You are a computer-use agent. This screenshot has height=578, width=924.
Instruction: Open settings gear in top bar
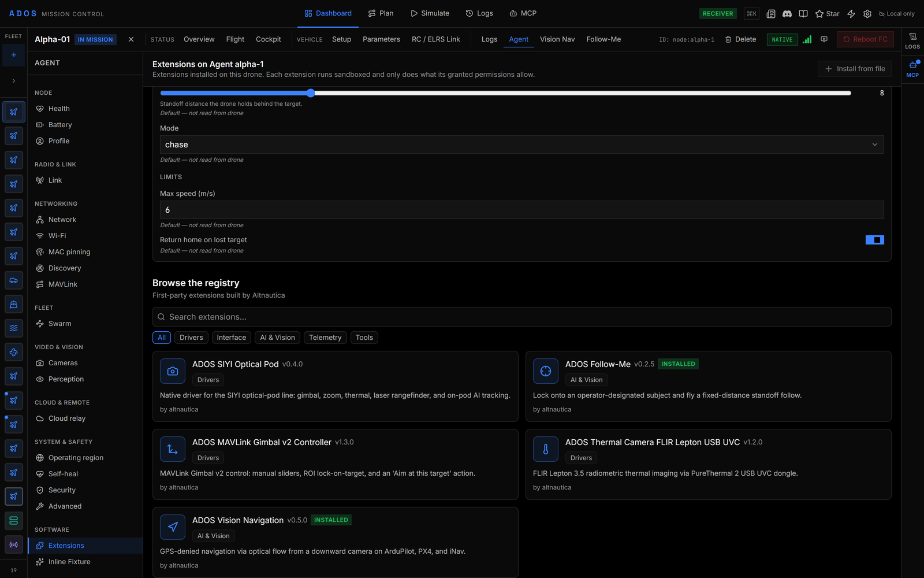pos(867,13)
